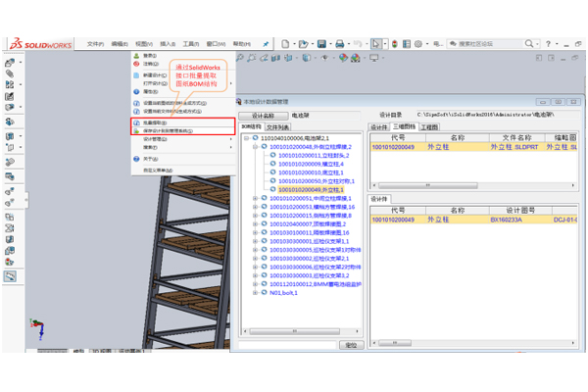This screenshot has width=588, height=392.
Task: Click the search field left of 定位
Action: 287,345
